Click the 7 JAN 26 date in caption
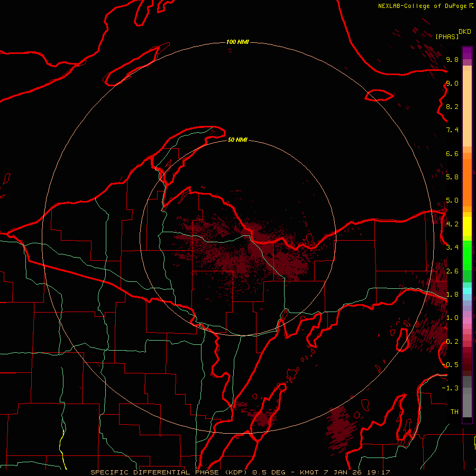476x476 pixels. (344, 472)
